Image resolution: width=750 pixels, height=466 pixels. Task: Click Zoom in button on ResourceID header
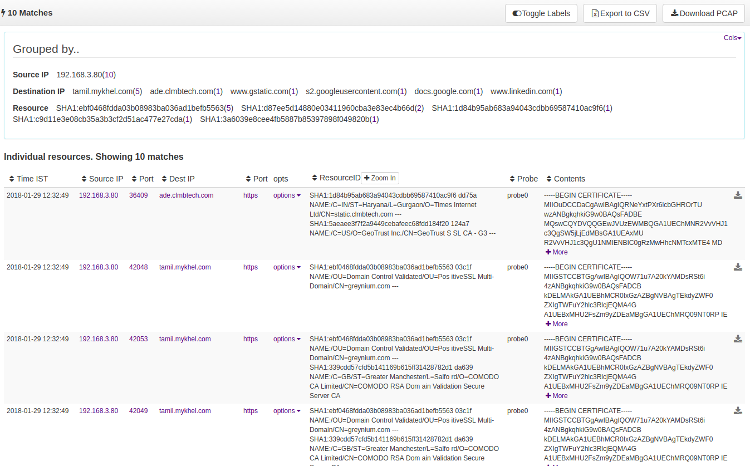coord(381,177)
